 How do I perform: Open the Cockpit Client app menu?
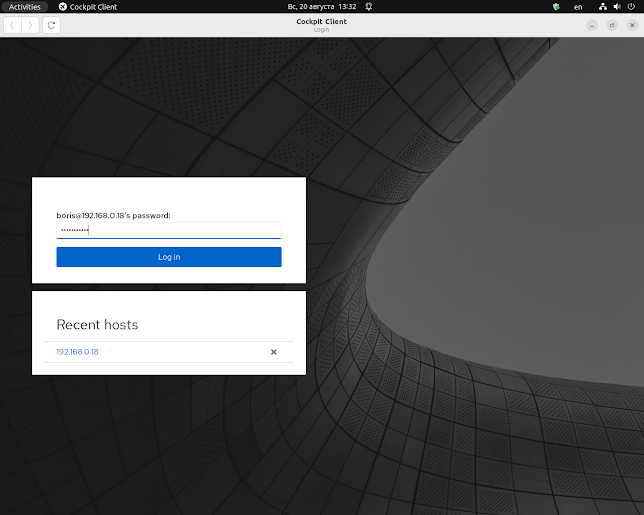pyautogui.click(x=88, y=7)
